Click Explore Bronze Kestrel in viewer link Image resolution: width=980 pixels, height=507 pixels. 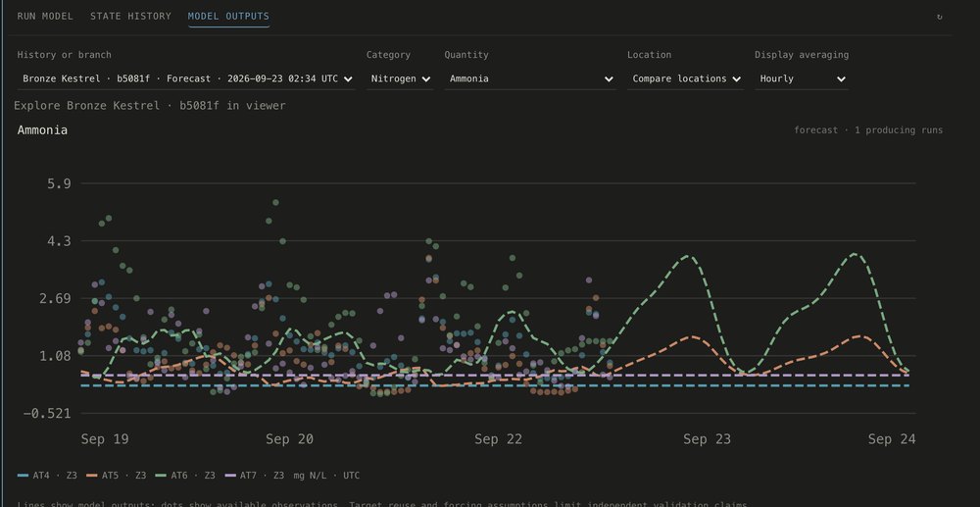click(149, 106)
